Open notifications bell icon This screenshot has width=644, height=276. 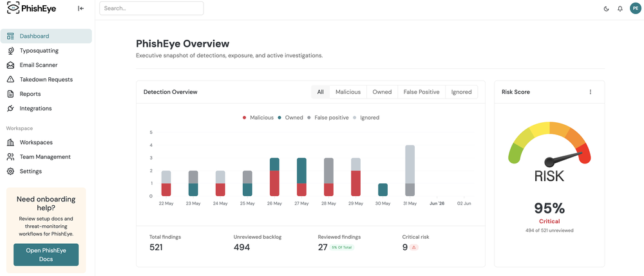point(620,8)
